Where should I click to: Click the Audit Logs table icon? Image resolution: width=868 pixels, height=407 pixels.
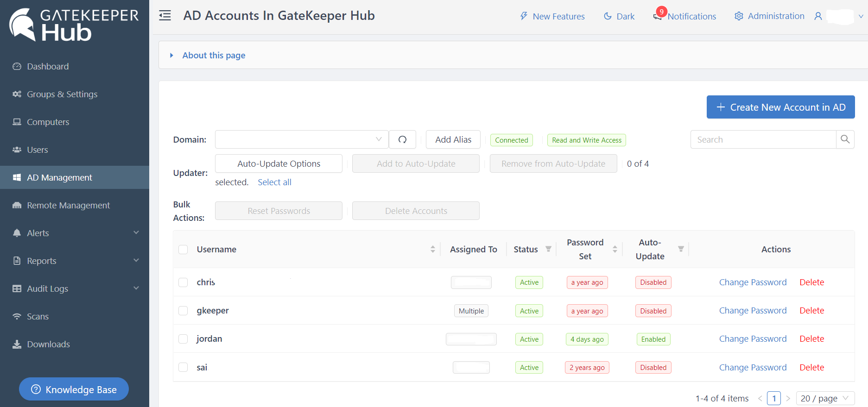point(17,288)
